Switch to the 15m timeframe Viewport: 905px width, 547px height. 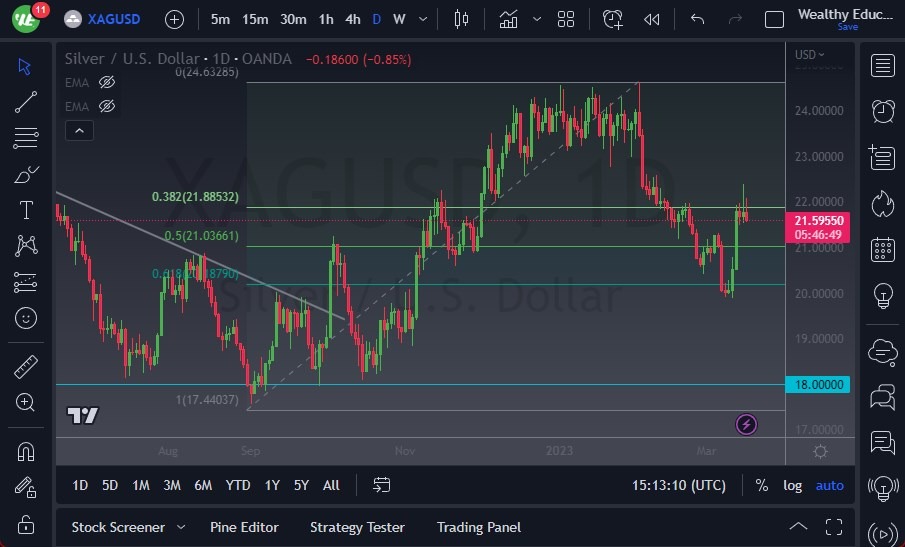pyautogui.click(x=255, y=20)
